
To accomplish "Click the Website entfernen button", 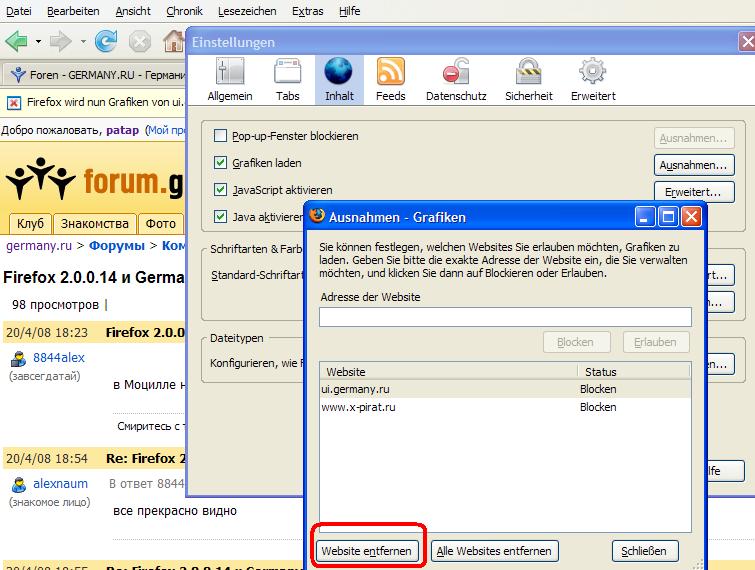I will point(367,551).
